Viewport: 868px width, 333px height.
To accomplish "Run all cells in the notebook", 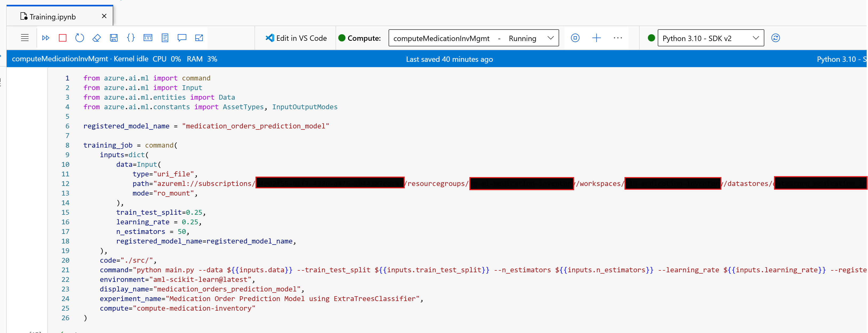I will coord(46,38).
